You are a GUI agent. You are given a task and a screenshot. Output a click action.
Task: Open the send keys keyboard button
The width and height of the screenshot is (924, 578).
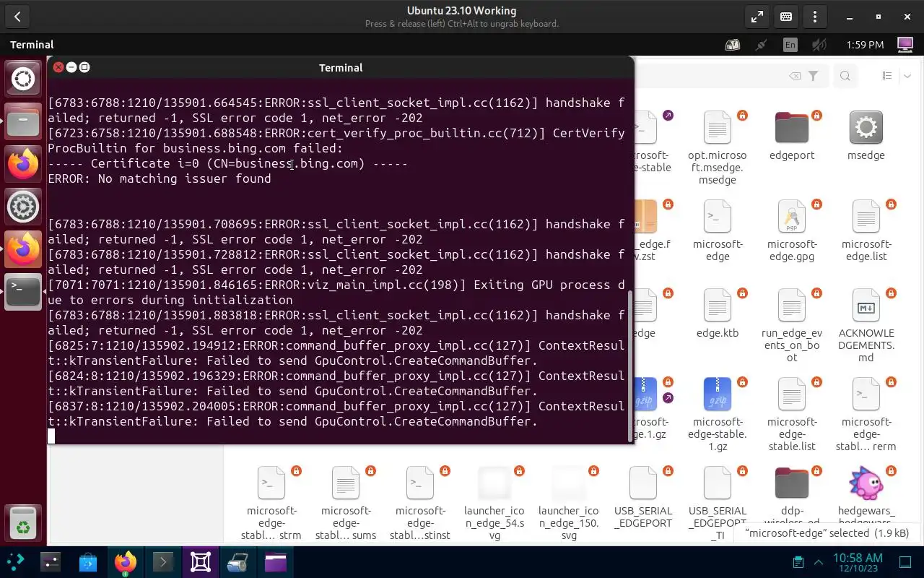click(786, 17)
